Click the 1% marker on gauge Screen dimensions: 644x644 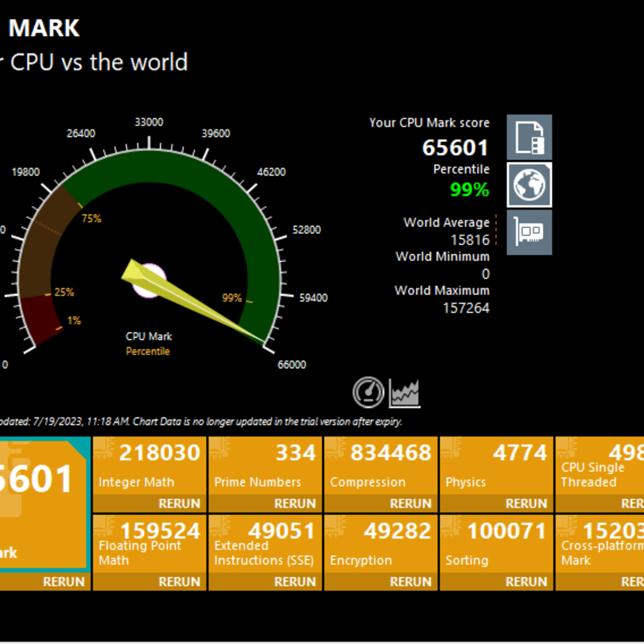click(x=74, y=320)
